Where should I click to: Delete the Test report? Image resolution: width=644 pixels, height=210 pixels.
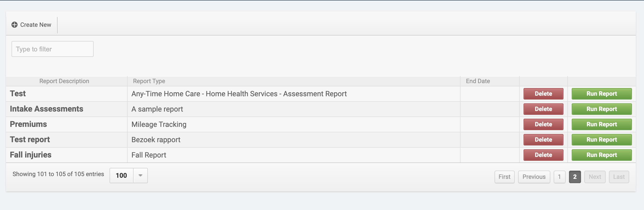pos(543,94)
